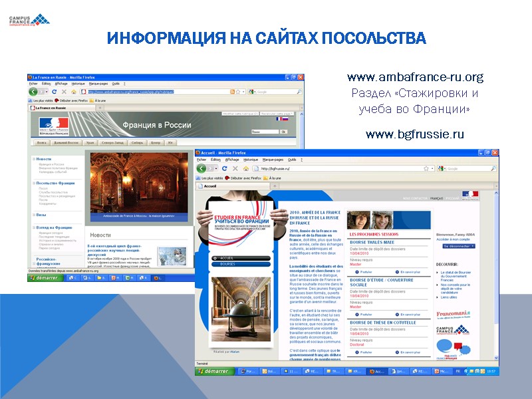Select Accueil tab in front Firefox window
The image size is (532, 399).
[x=233, y=186]
